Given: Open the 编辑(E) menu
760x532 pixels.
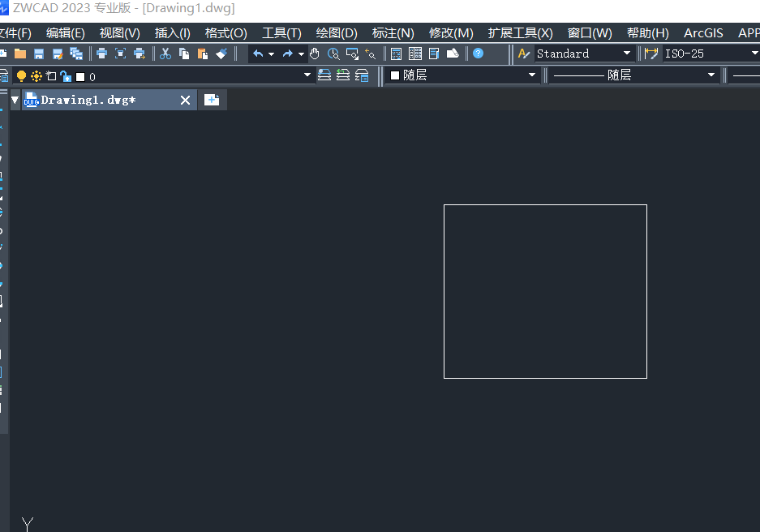Looking at the screenshot, I should click(66, 33).
